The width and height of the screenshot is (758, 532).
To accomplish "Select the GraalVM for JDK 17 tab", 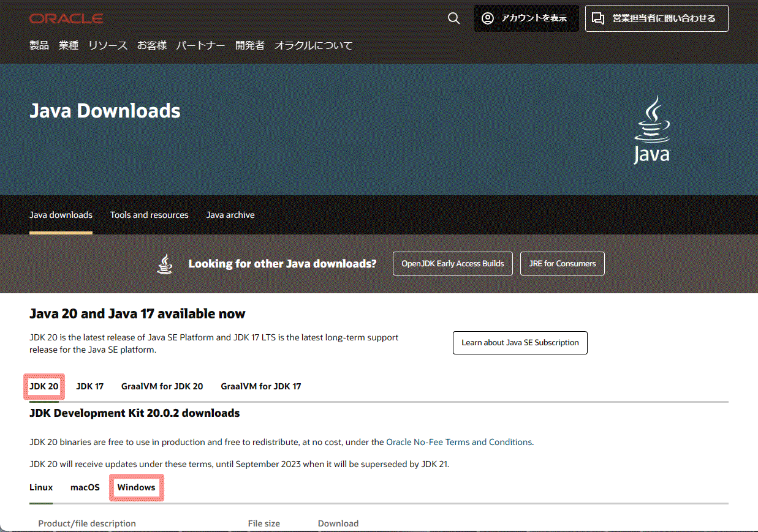I will pyautogui.click(x=261, y=386).
